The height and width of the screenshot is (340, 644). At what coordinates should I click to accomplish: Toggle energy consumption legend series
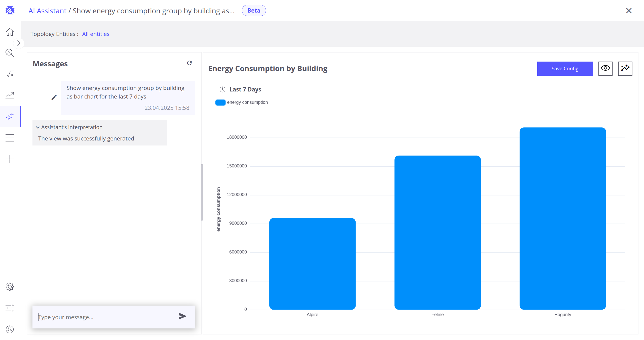tap(242, 102)
